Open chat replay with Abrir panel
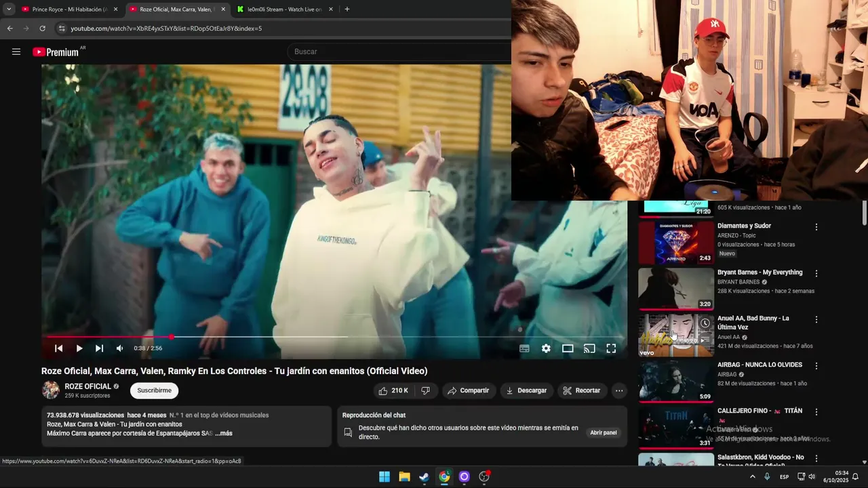Screen dimensions: 868x488 pos(604,432)
